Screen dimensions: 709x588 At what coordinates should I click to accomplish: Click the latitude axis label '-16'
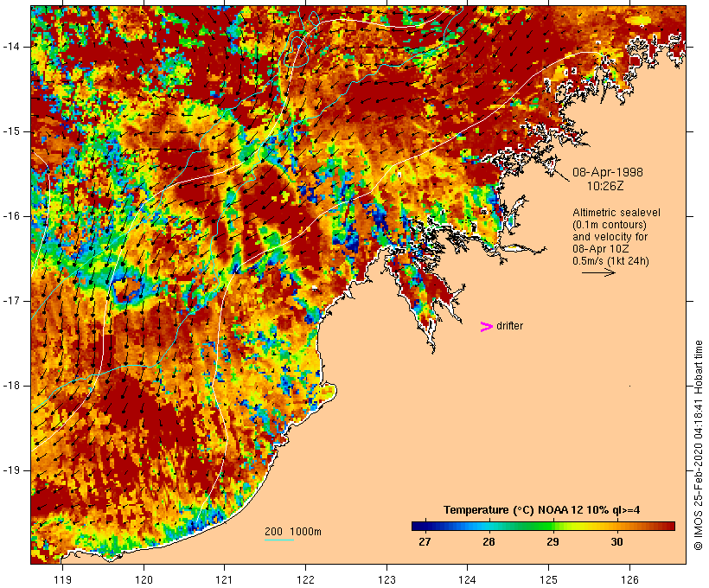pos(11,216)
